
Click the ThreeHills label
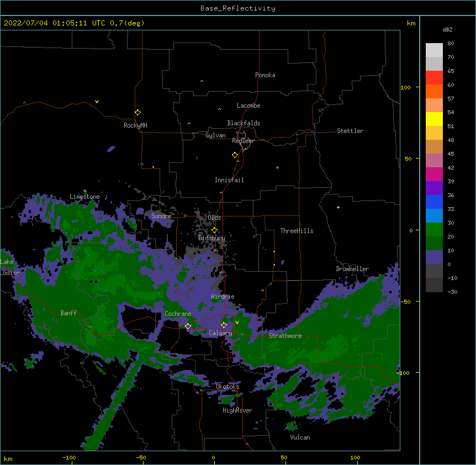[297, 231]
